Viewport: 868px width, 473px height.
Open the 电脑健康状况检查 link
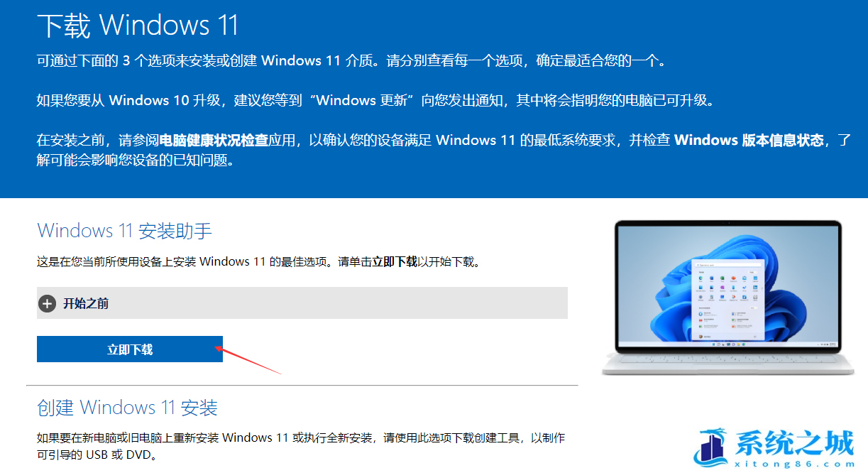(x=214, y=140)
